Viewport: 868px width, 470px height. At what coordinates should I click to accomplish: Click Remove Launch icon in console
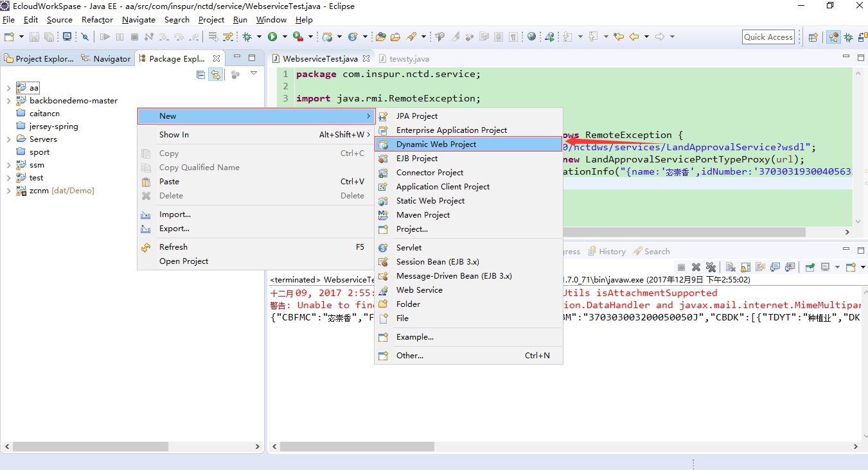pyautogui.click(x=696, y=267)
